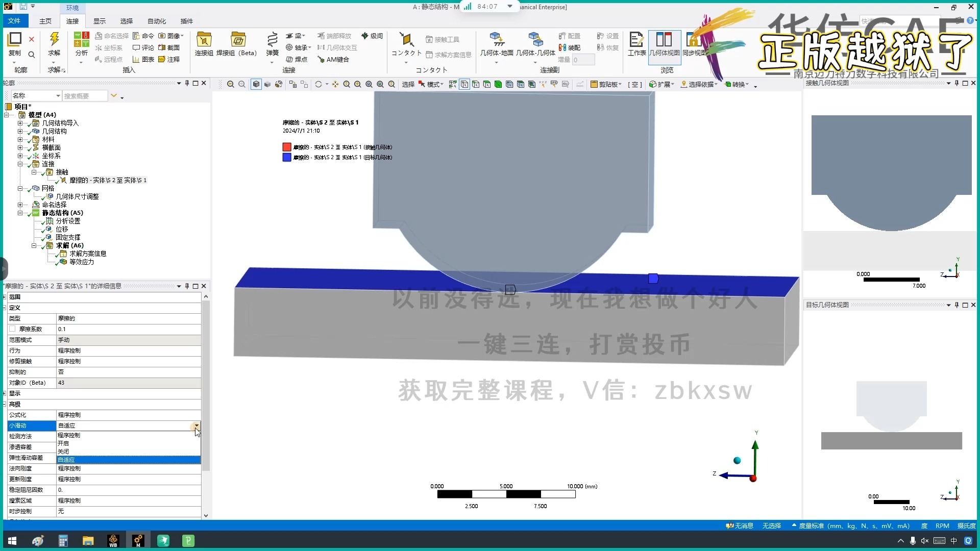This screenshot has height=551, width=980.
Task: Click the Connection Group folder icon
Action: [204, 40]
